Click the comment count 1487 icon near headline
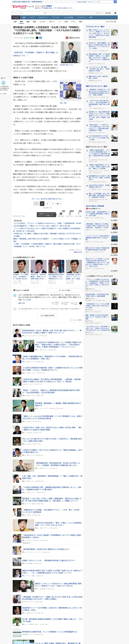The image size is (129, 644). coord(27,38)
